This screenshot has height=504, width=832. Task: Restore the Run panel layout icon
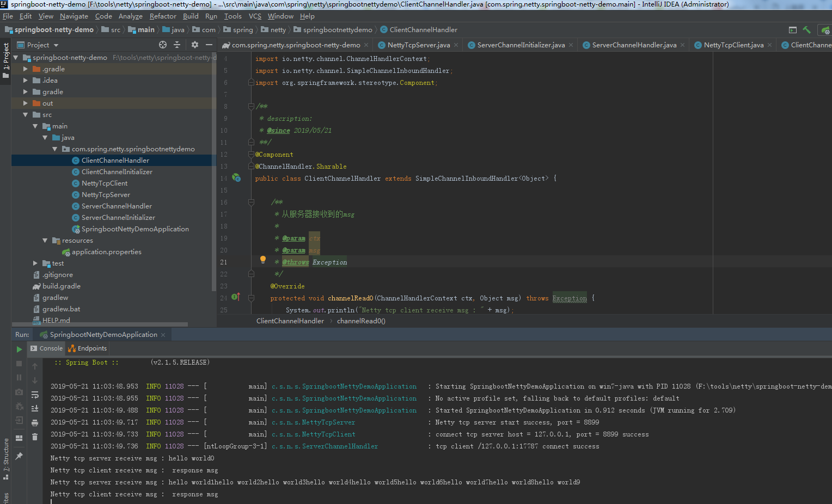pyautogui.click(x=19, y=438)
